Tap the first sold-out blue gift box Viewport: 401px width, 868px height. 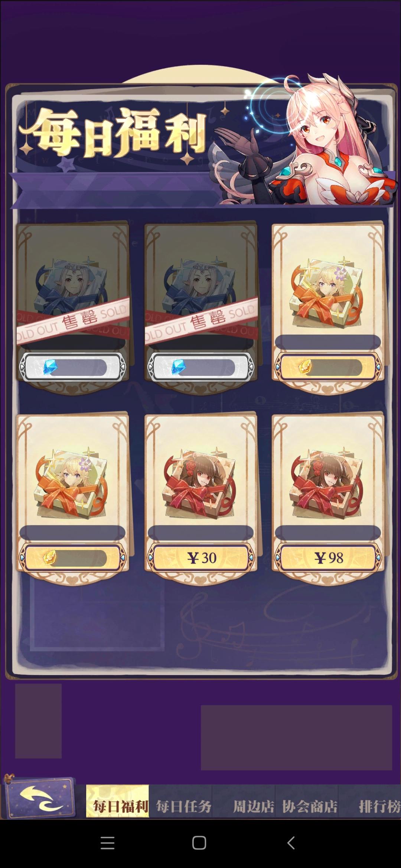point(72,293)
